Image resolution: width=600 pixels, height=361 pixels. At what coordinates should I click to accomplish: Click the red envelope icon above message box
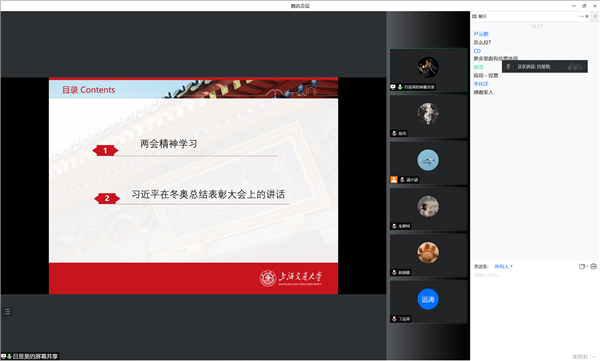coord(593,266)
